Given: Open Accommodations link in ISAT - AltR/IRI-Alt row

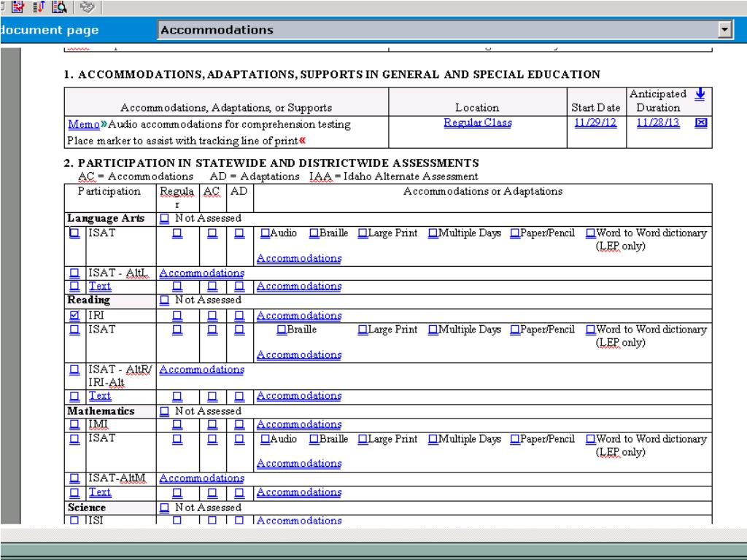Looking at the screenshot, I should (x=202, y=370).
